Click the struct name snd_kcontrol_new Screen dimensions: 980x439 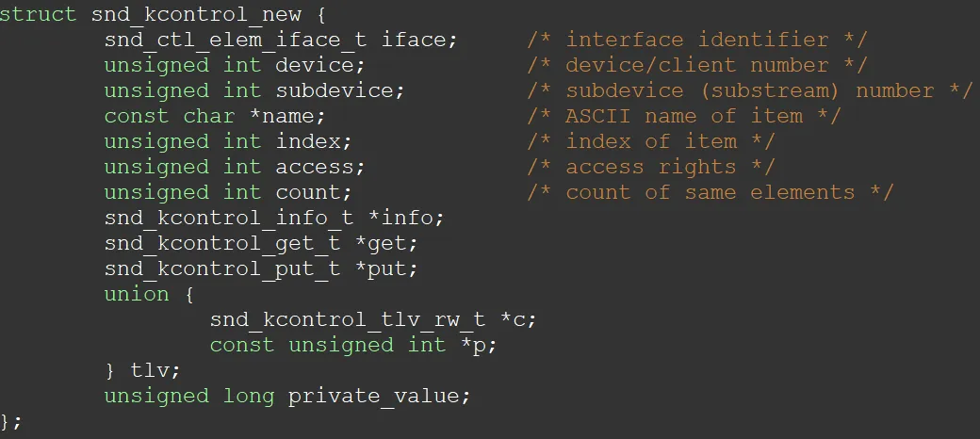[x=196, y=14]
